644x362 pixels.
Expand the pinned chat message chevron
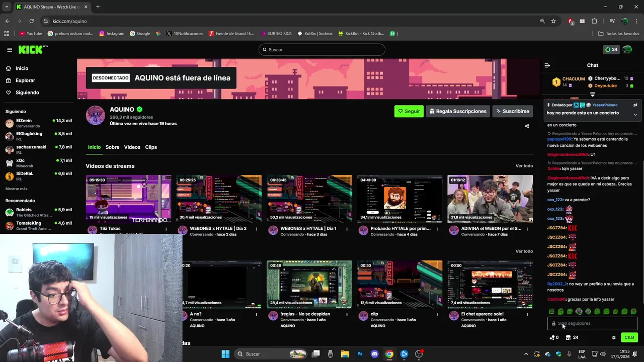pyautogui.click(x=635, y=115)
